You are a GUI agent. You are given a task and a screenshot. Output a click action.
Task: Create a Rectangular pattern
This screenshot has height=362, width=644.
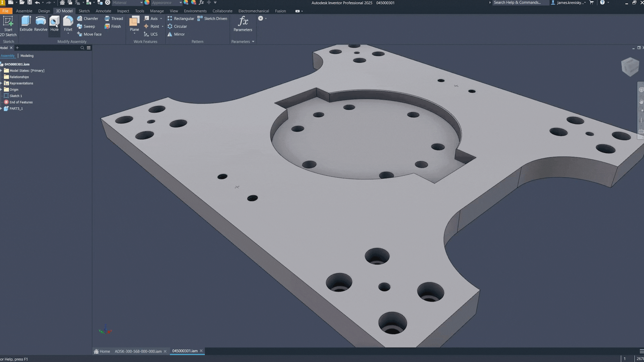[181, 18]
